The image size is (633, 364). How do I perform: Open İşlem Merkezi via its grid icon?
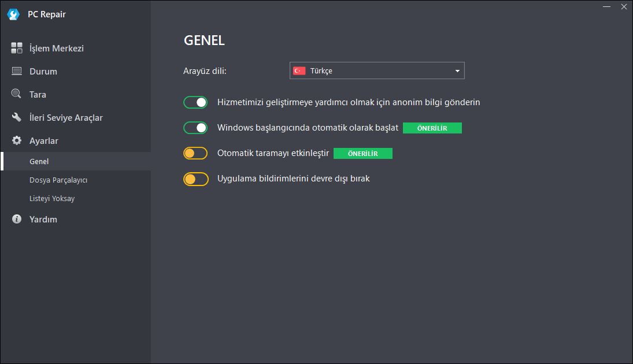pos(17,48)
